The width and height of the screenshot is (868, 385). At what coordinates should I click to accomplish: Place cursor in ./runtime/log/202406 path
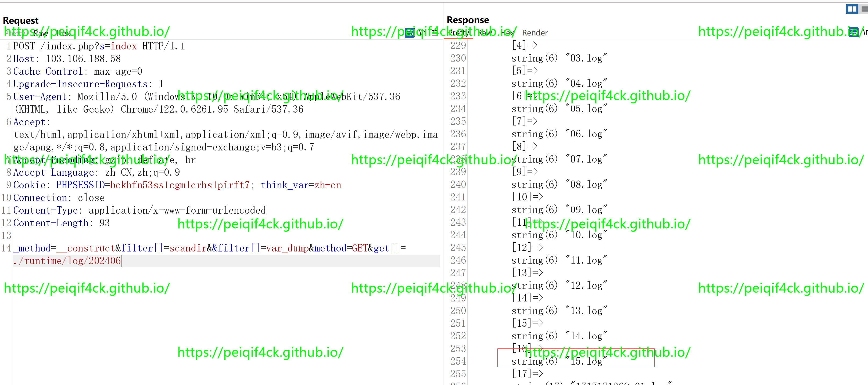click(x=67, y=261)
